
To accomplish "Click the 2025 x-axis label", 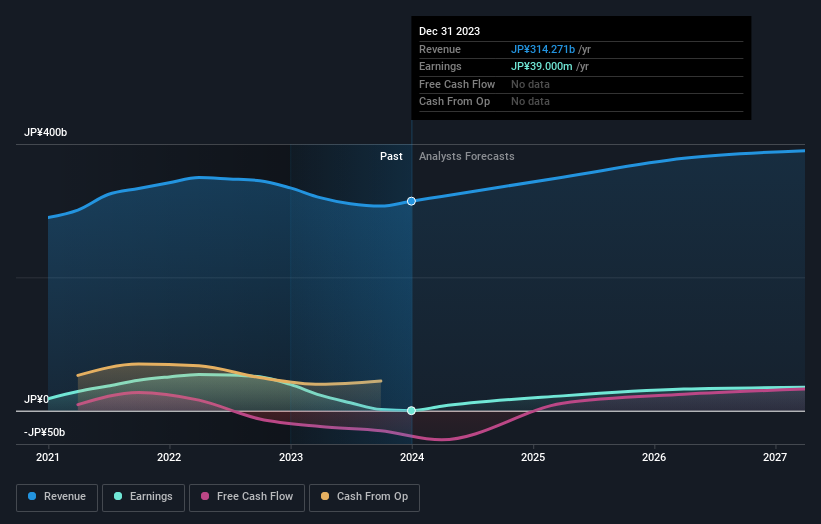I will pos(533,458).
